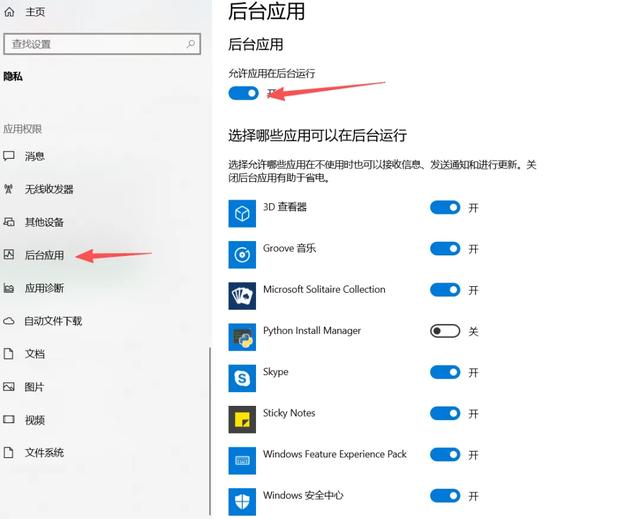Click the 隐私 heading in sidebar

click(x=13, y=76)
